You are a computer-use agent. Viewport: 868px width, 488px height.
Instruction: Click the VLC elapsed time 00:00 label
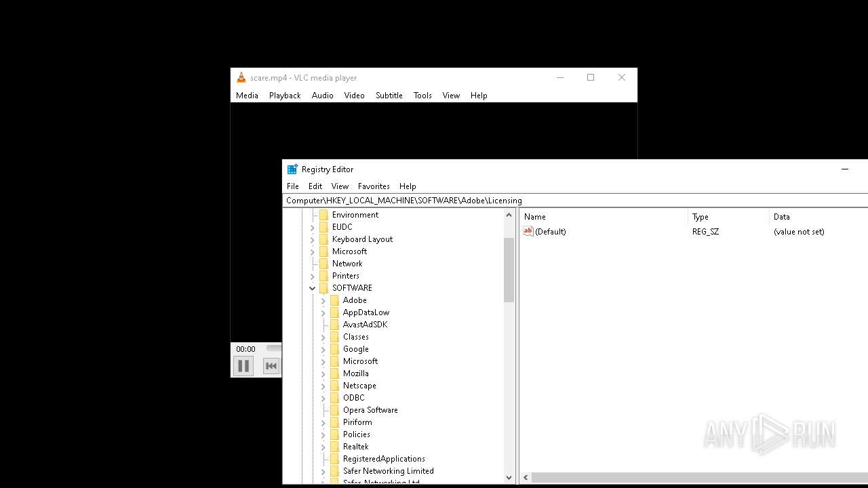[245, 349]
